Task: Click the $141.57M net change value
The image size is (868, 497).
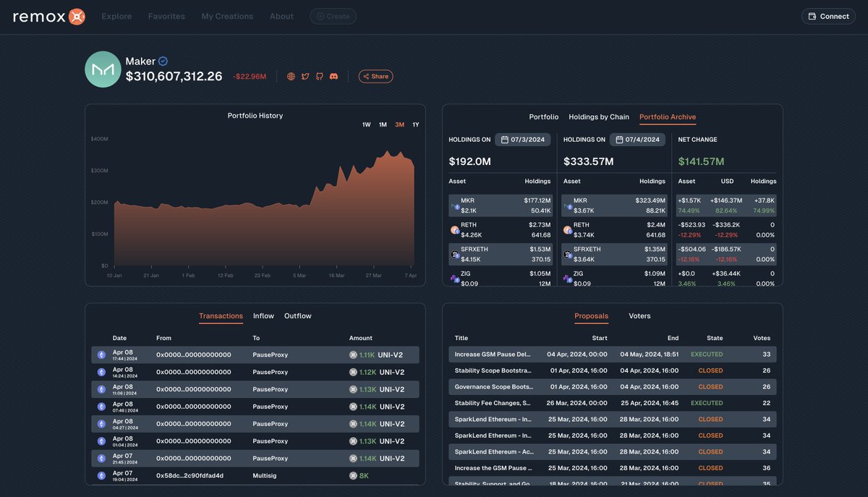Action: click(701, 161)
